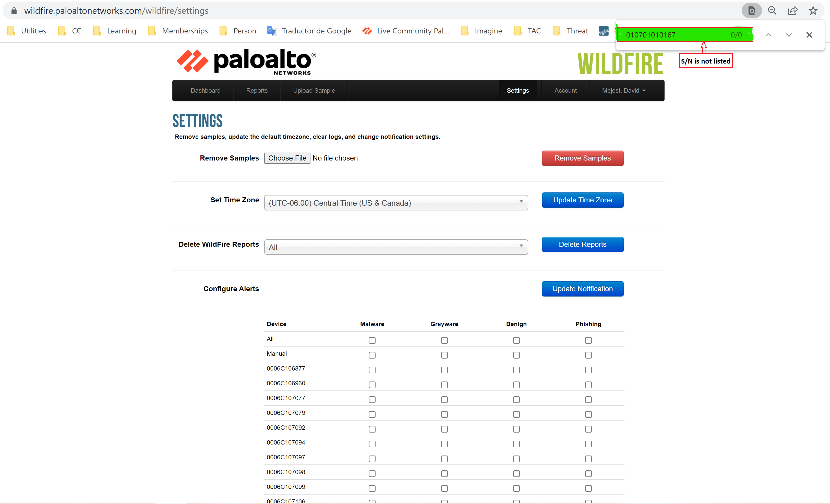Open the Set Time Zone dropdown
830x504 pixels.
(396, 203)
